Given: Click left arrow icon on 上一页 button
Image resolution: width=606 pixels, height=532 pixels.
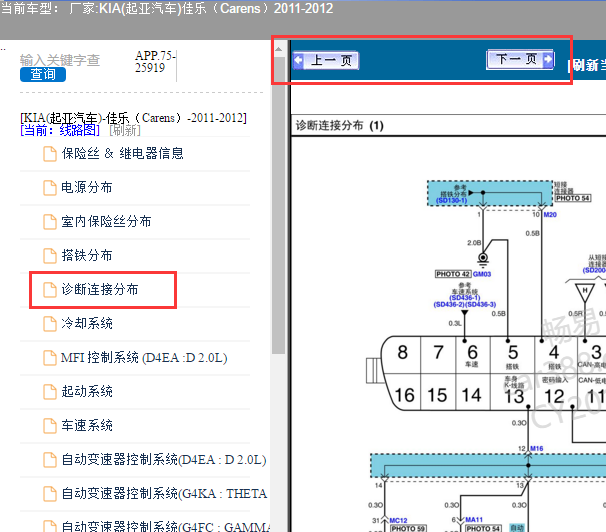Looking at the screenshot, I should [298, 61].
